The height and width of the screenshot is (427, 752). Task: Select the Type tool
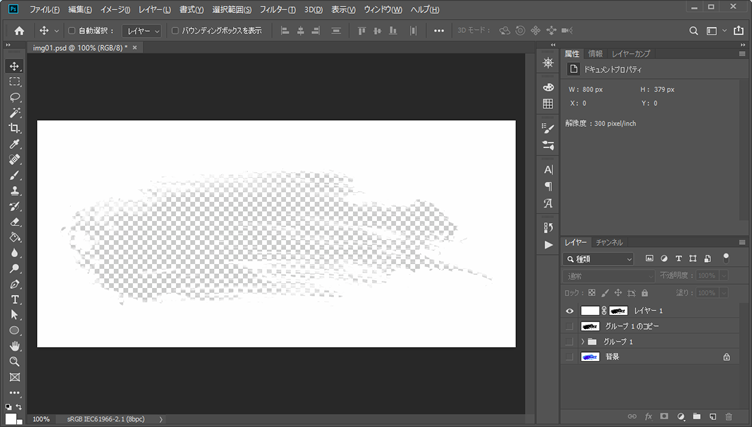pos(14,299)
